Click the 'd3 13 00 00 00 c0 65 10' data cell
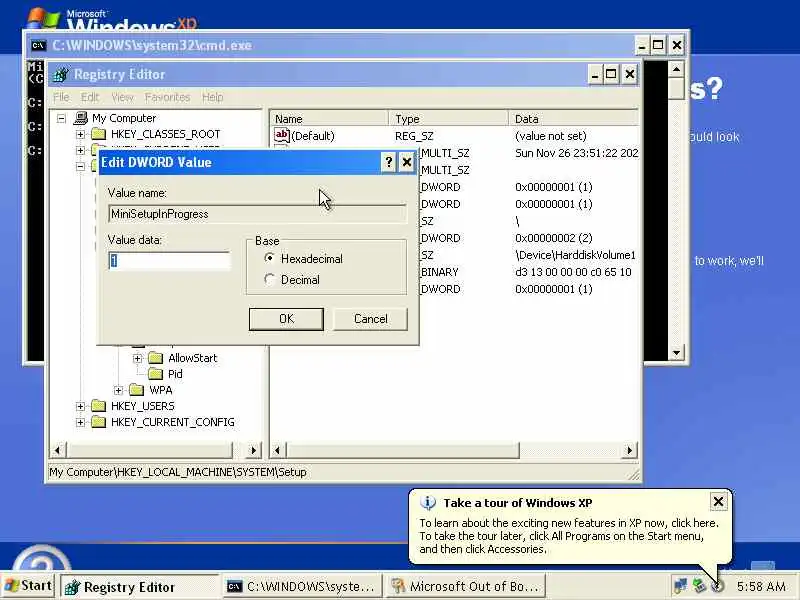 pyautogui.click(x=573, y=272)
